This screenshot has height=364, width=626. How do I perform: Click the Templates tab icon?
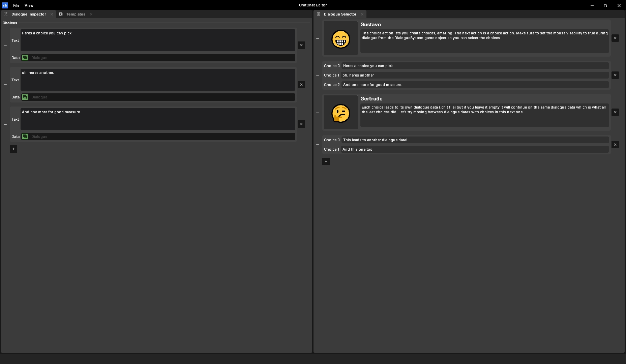tap(61, 14)
